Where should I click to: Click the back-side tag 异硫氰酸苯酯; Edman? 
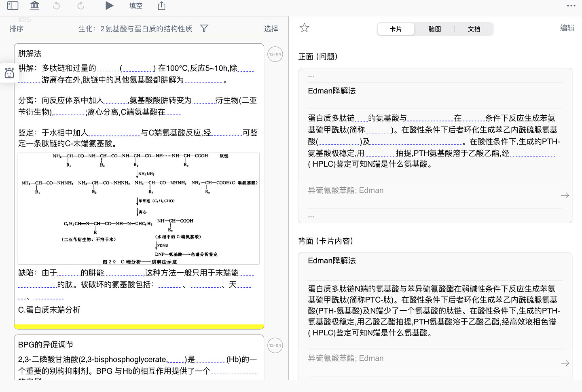pos(346,358)
